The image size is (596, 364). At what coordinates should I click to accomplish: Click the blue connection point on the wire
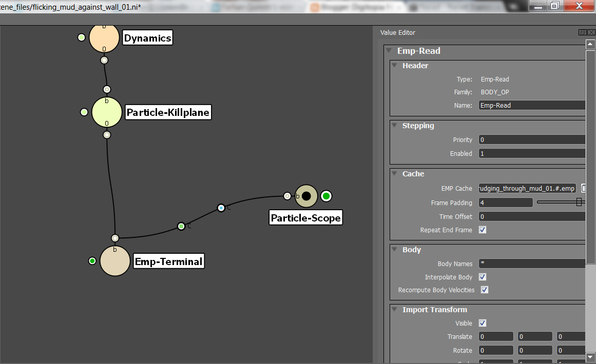[221, 208]
